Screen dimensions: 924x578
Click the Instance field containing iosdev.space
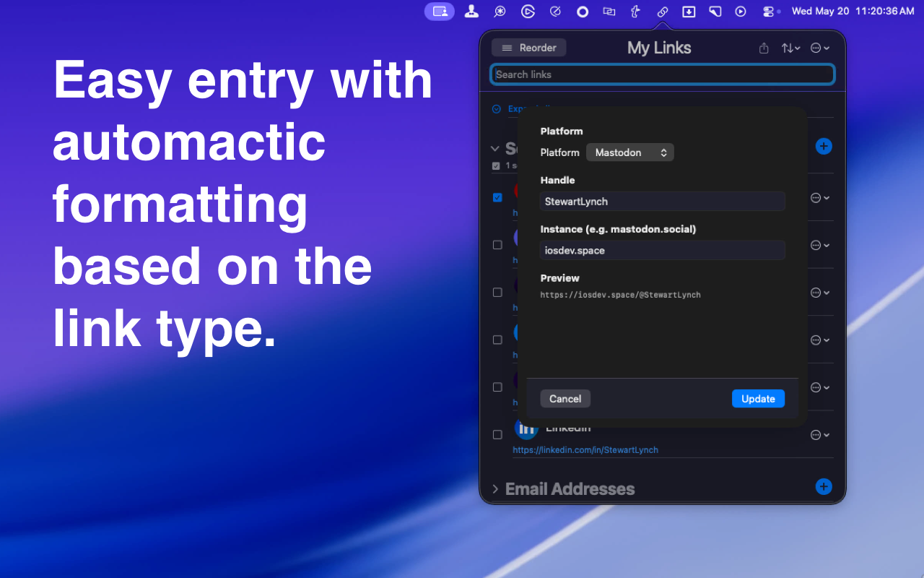(x=663, y=251)
